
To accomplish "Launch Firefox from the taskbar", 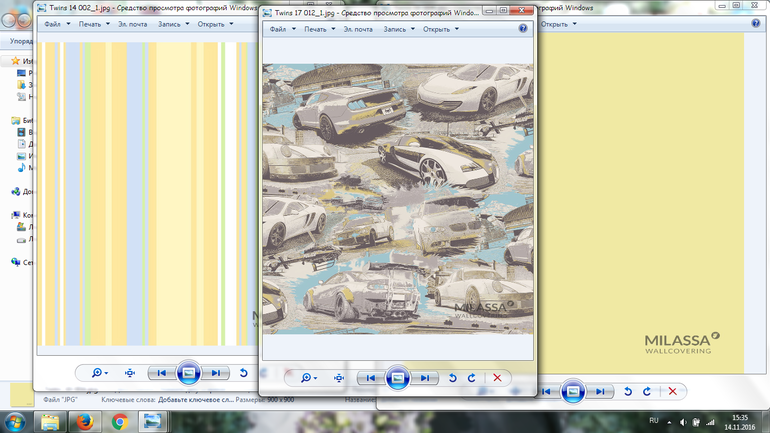I will [x=85, y=421].
